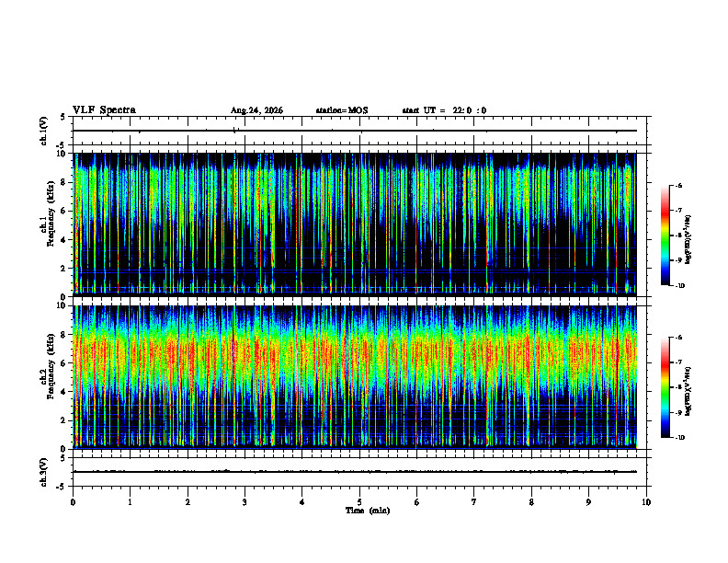Click the ch.1 color bar log(PSD) unit label
The image size is (728, 563).
tap(688, 240)
